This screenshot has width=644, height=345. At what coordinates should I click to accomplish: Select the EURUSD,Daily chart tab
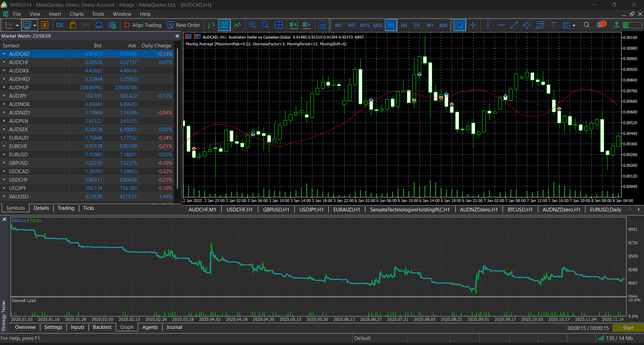point(605,209)
